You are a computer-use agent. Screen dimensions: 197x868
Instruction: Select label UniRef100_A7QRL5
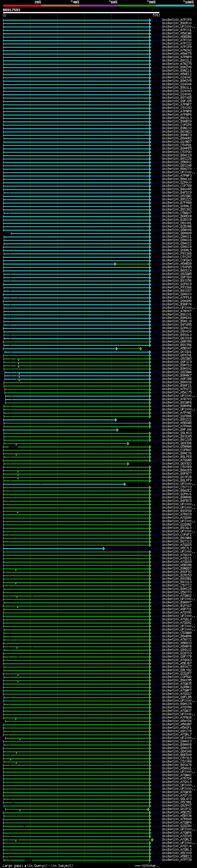tap(177, 839)
